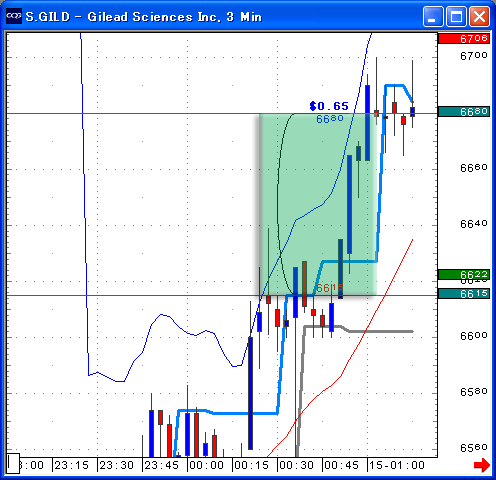The image size is (496, 480).
Task: Click the 00:45 time axis label
Action: tap(341, 465)
